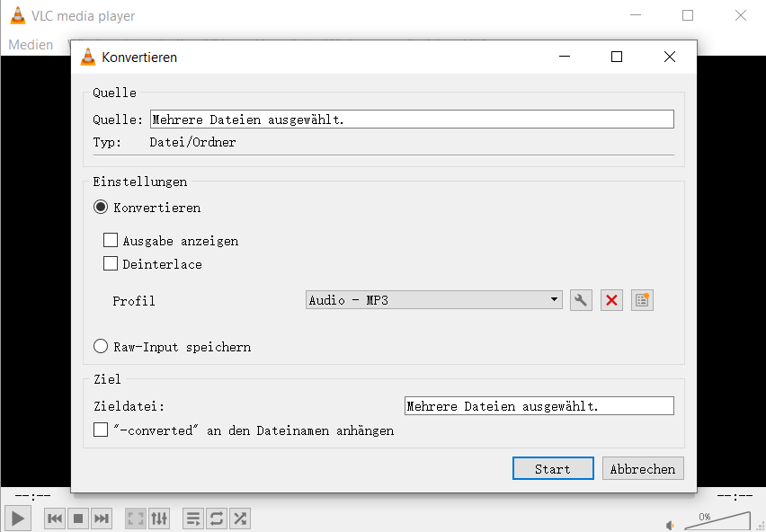Select the Konvertieren radio button
Viewport: 766px width, 532px height.
[101, 208]
